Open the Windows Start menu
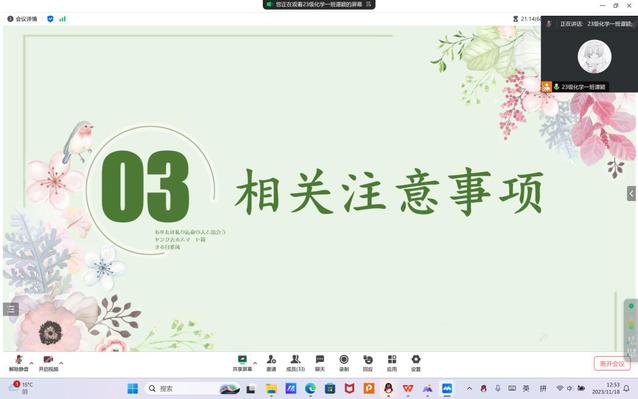 [133, 389]
